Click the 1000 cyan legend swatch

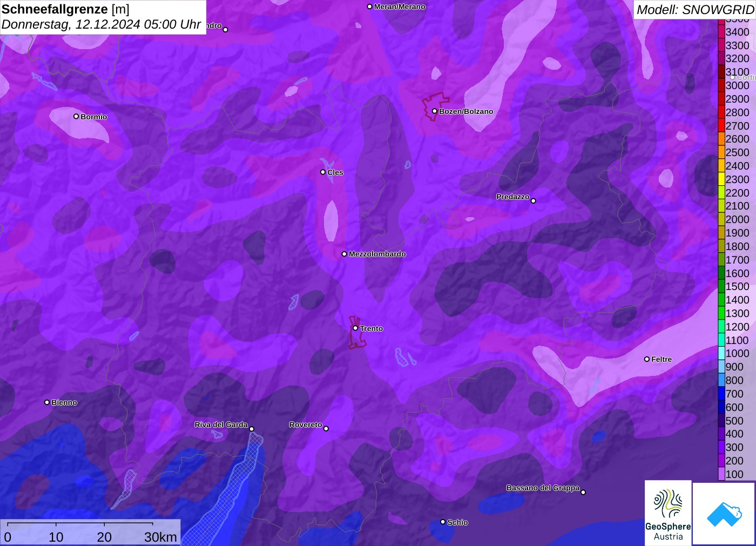(x=721, y=353)
